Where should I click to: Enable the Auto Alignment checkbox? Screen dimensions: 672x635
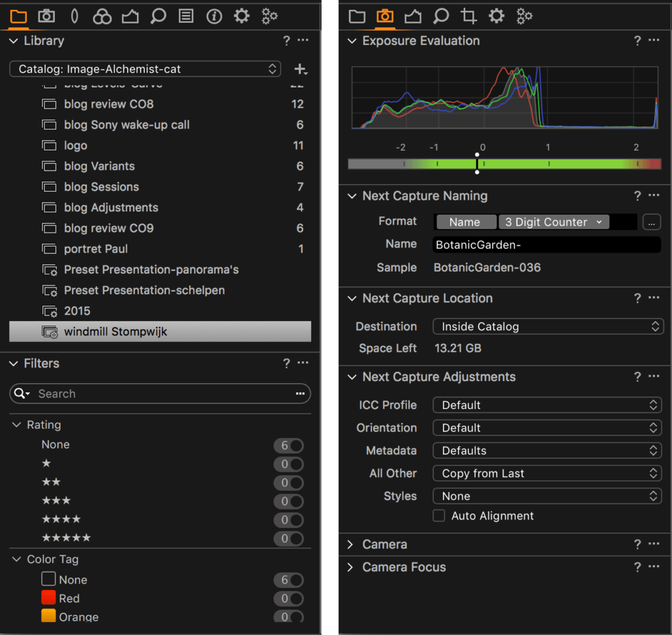[x=439, y=516]
